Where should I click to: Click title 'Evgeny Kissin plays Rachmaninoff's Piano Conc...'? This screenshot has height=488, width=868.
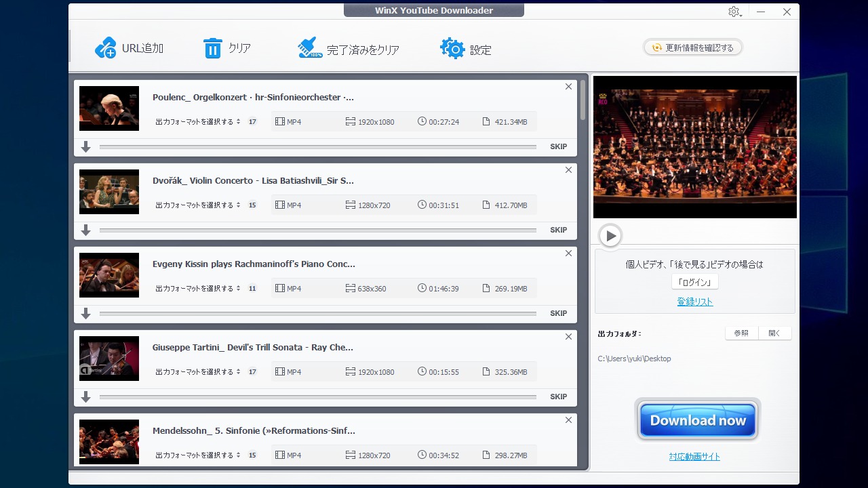[x=254, y=264]
